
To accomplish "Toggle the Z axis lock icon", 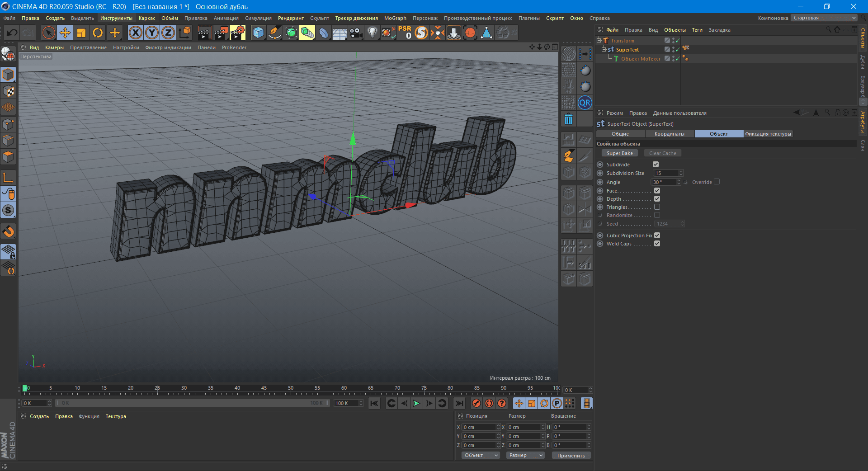I will (168, 33).
